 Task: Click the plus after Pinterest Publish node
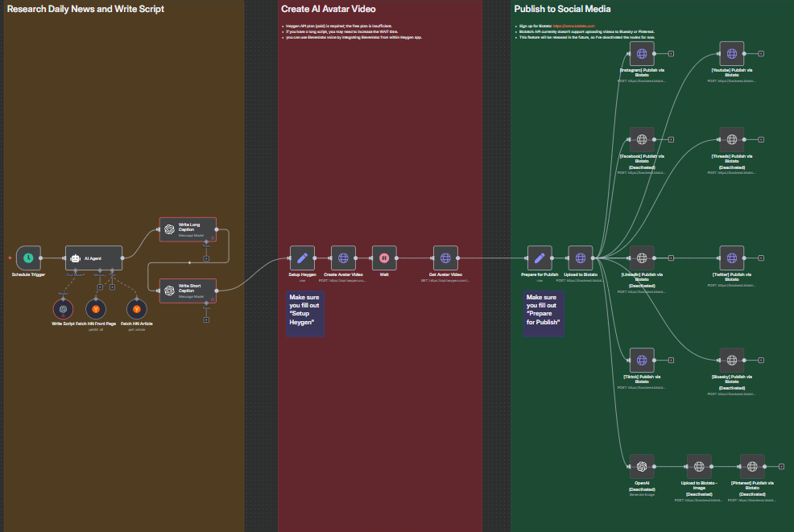pyautogui.click(x=781, y=466)
